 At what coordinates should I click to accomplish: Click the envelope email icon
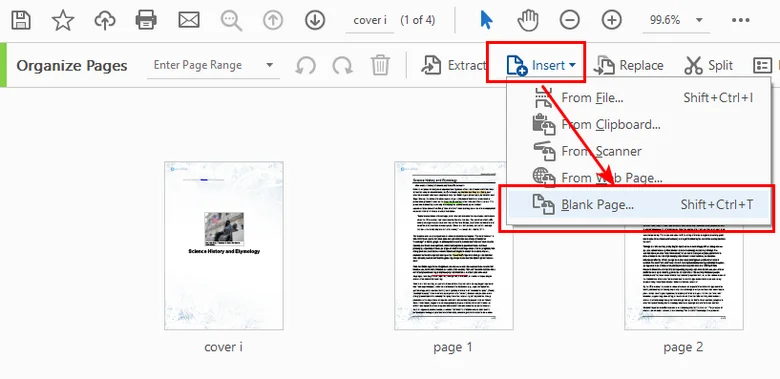point(189,20)
